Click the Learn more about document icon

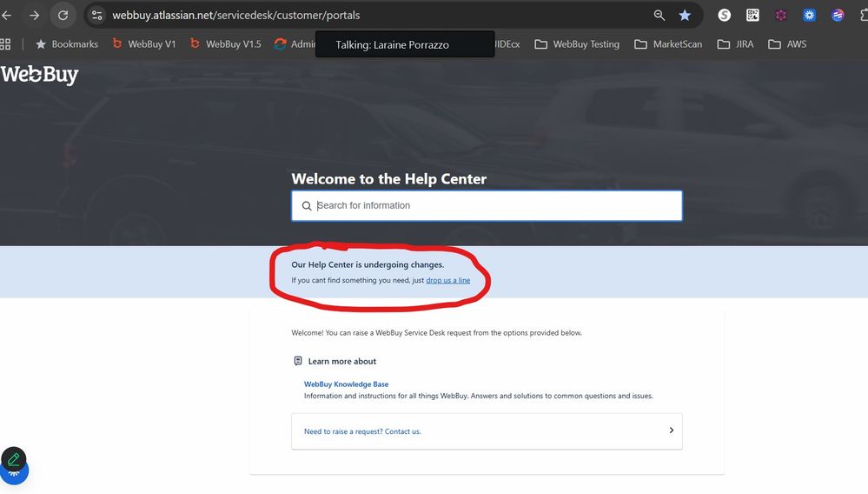(x=298, y=361)
